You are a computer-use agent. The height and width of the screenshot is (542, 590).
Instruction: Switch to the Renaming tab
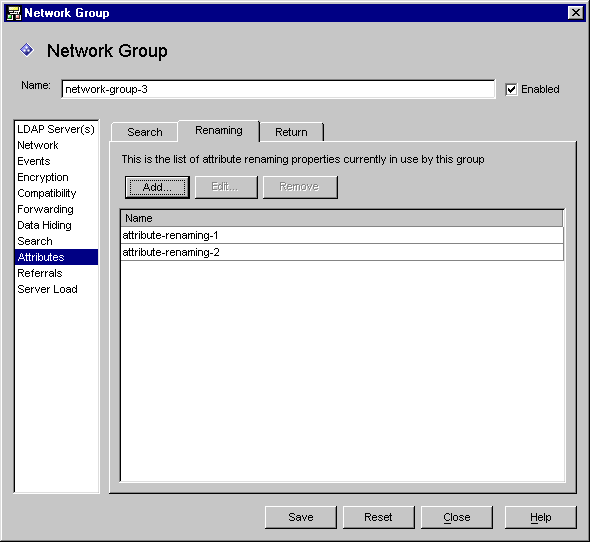219,131
